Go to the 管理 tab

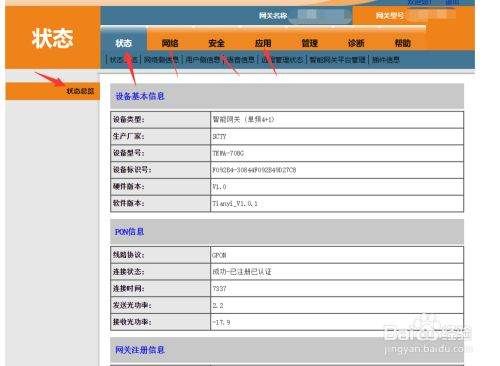click(x=309, y=43)
